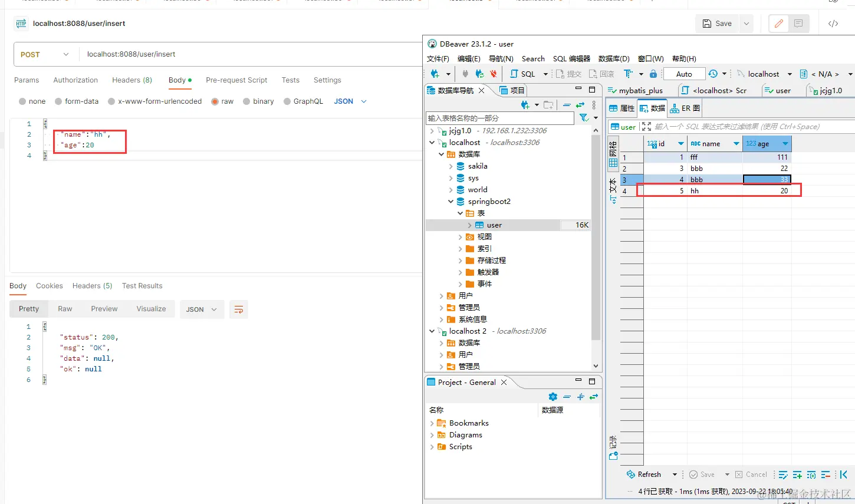
Task: Switch to the mybatis_plus editor tab
Action: [x=636, y=91]
